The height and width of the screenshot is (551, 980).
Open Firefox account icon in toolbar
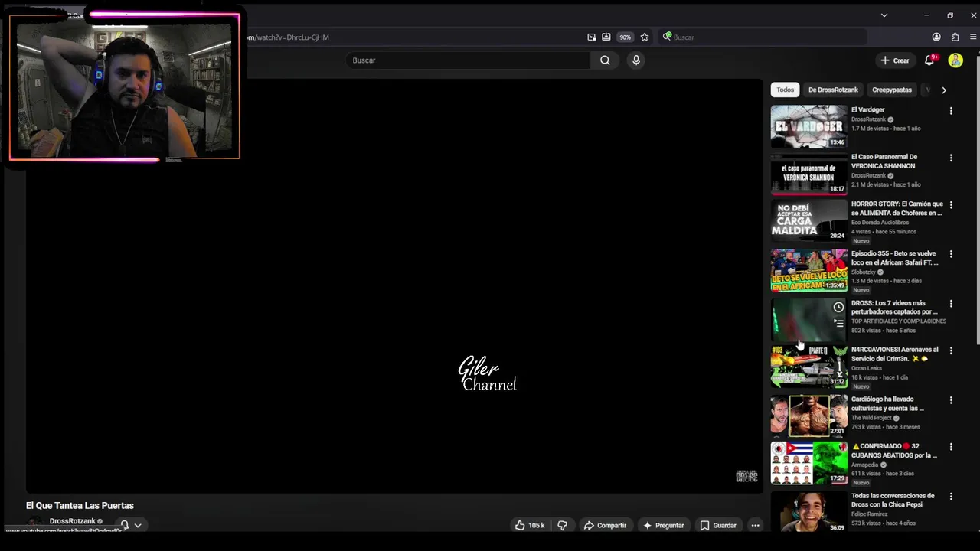click(x=936, y=37)
